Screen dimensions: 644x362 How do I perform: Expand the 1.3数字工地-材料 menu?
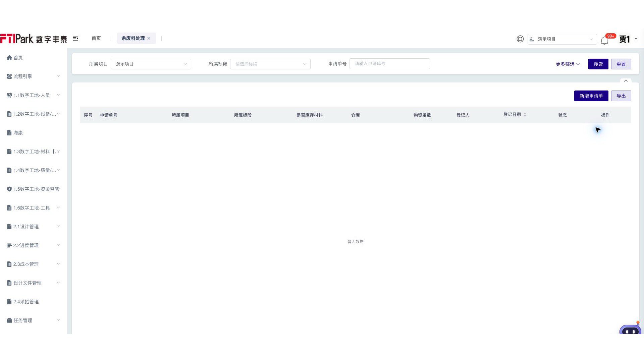pyautogui.click(x=58, y=151)
